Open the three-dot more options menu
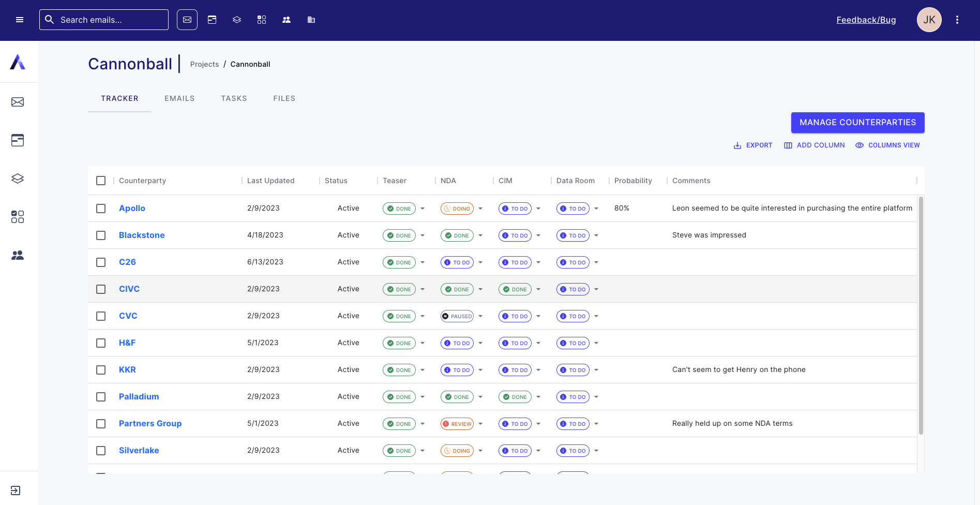Screen dimensions: 980x505 (x=957, y=20)
